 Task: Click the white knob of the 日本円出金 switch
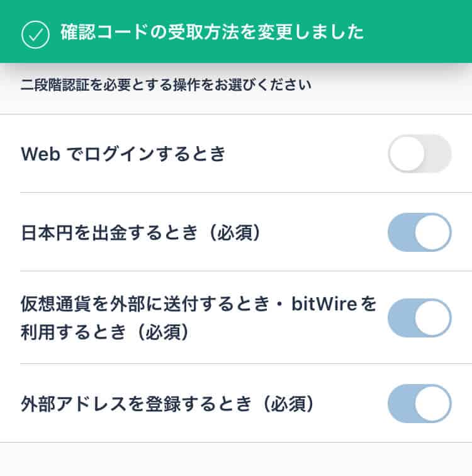[x=432, y=232]
